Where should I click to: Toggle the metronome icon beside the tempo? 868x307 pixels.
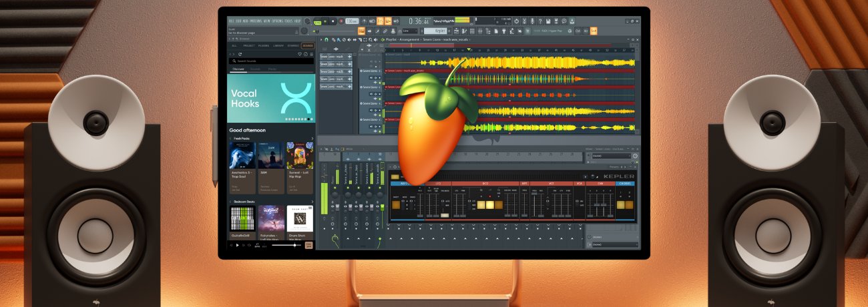(364, 21)
